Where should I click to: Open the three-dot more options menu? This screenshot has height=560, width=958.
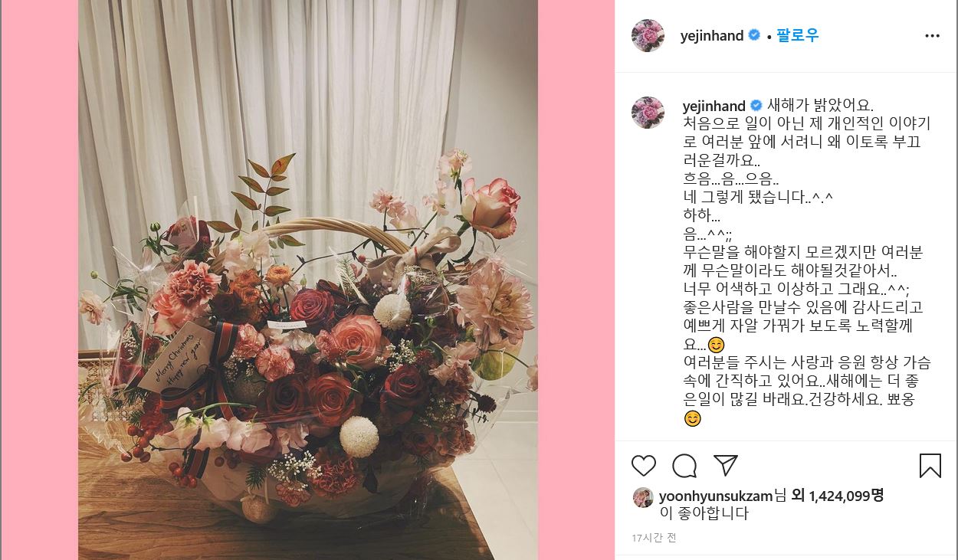pos(932,36)
